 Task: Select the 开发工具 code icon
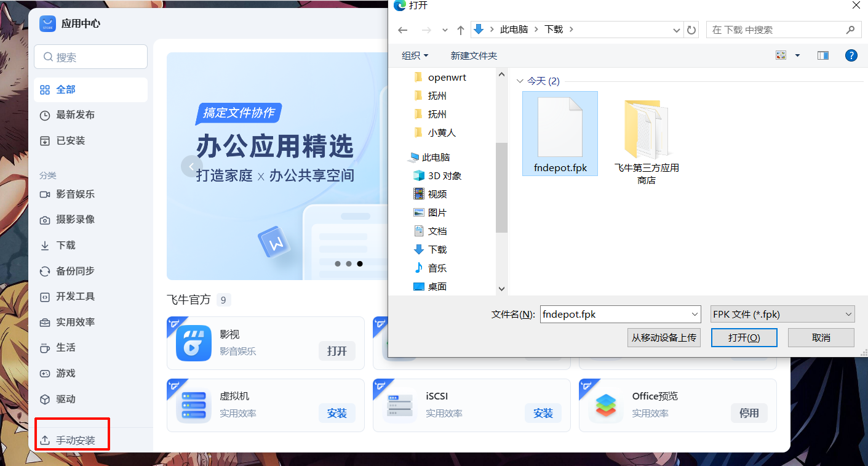[45, 297]
